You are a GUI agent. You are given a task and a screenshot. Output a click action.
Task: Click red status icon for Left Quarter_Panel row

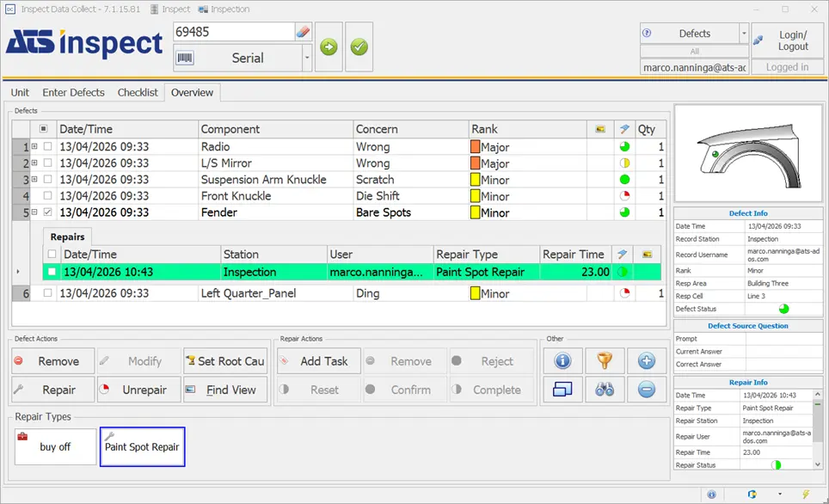pos(624,293)
